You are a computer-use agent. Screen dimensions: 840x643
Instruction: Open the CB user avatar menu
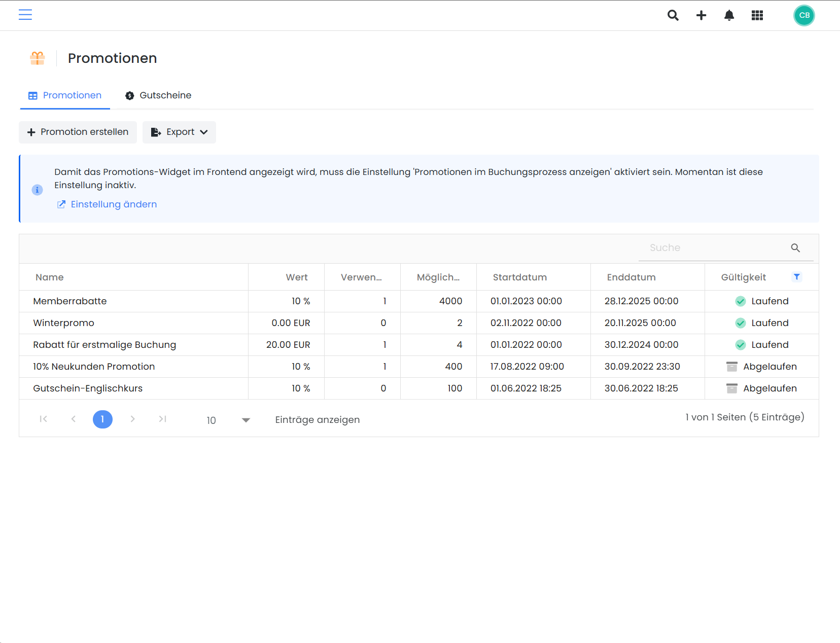804,15
